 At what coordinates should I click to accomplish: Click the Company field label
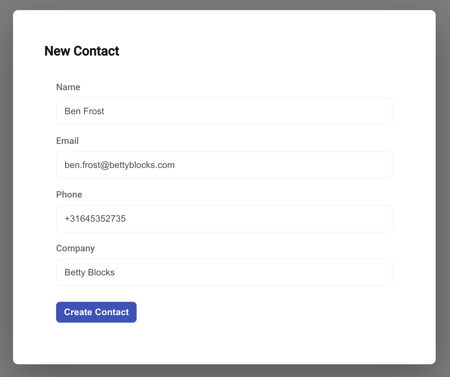pyautogui.click(x=75, y=248)
